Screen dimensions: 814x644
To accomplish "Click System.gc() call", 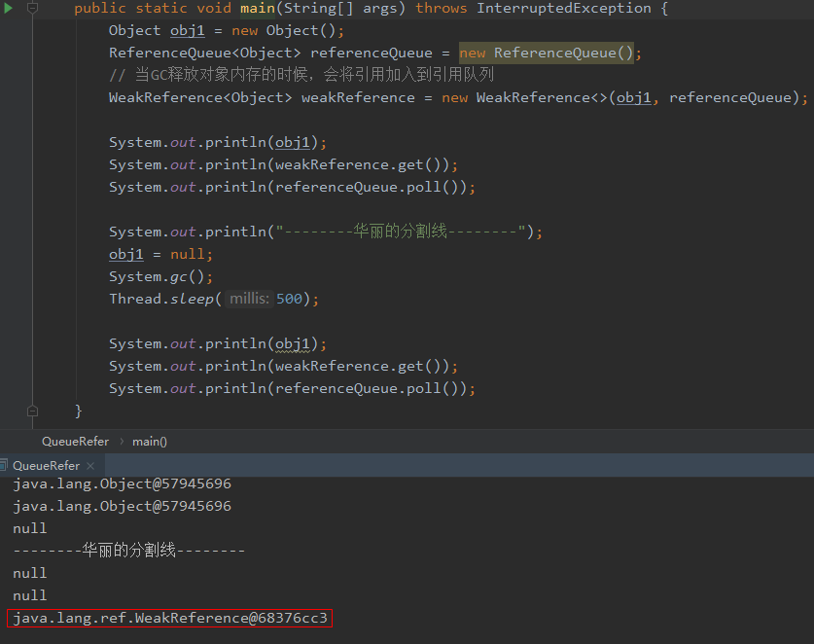I will (160, 277).
